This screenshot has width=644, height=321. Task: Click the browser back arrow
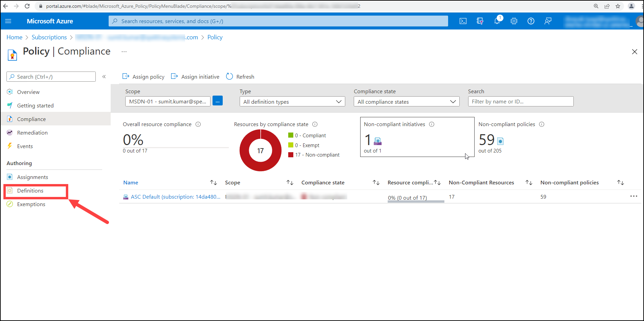pyautogui.click(x=5, y=6)
